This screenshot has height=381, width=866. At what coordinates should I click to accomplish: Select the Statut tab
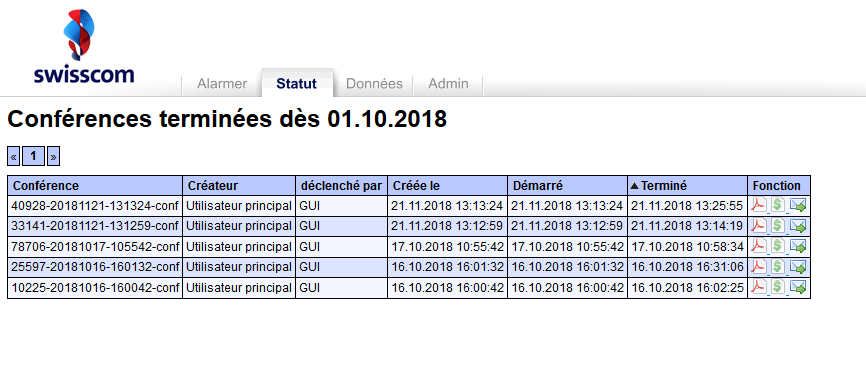297,83
